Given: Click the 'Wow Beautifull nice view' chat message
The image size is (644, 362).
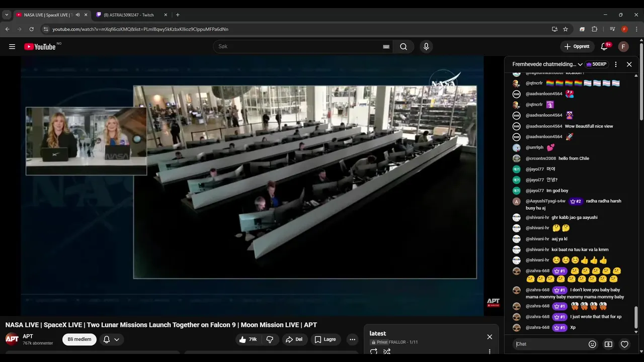Looking at the screenshot, I should 589,126.
